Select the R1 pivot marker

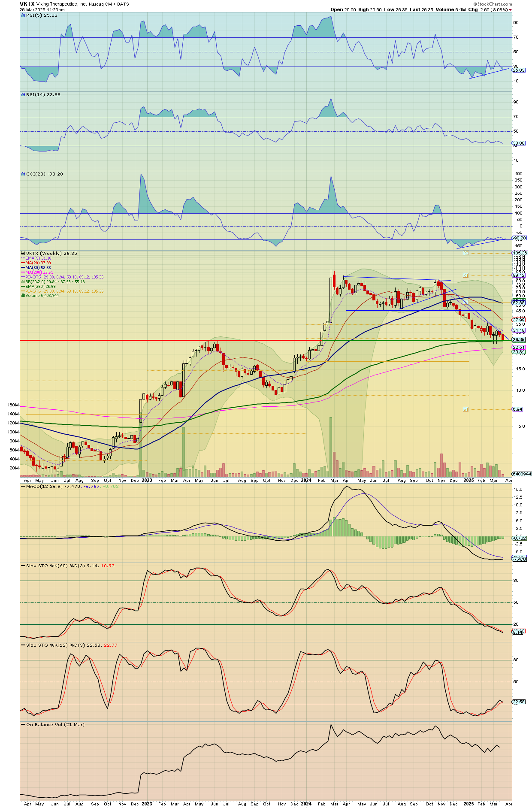click(x=466, y=275)
